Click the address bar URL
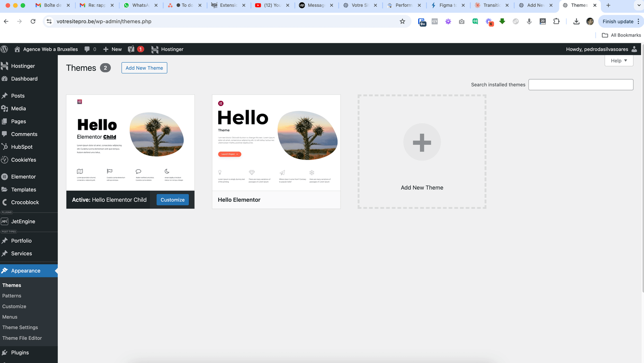The height and width of the screenshot is (363, 644). [x=104, y=21]
